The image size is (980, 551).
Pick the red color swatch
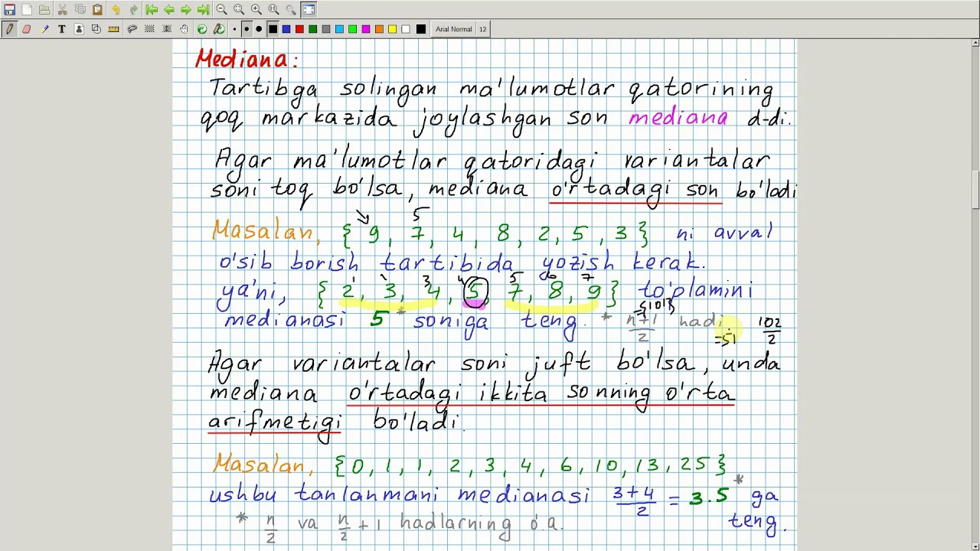coord(299,29)
